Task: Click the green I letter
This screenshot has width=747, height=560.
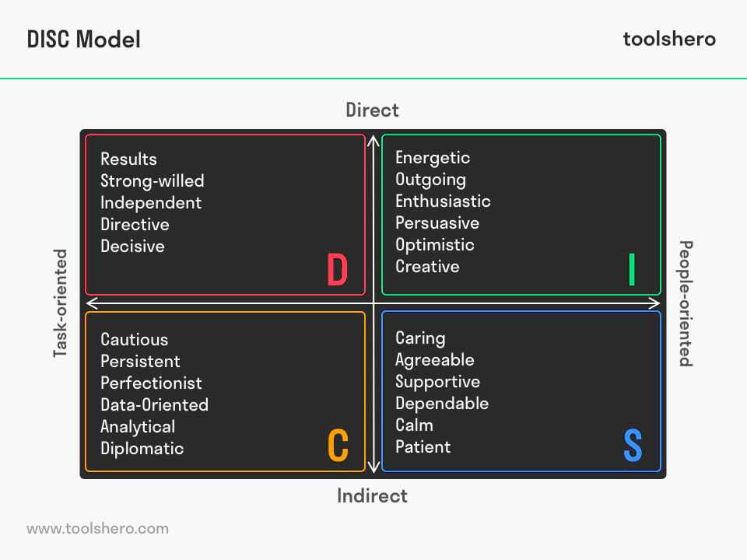Action: (632, 270)
